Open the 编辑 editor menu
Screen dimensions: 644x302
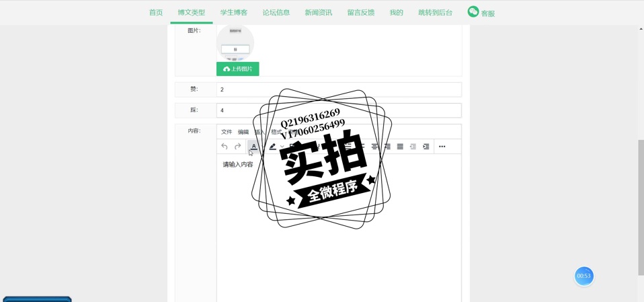(x=243, y=132)
